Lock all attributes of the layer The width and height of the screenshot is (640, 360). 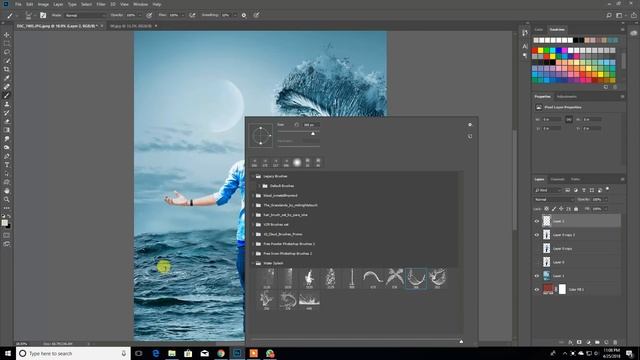tap(576, 209)
